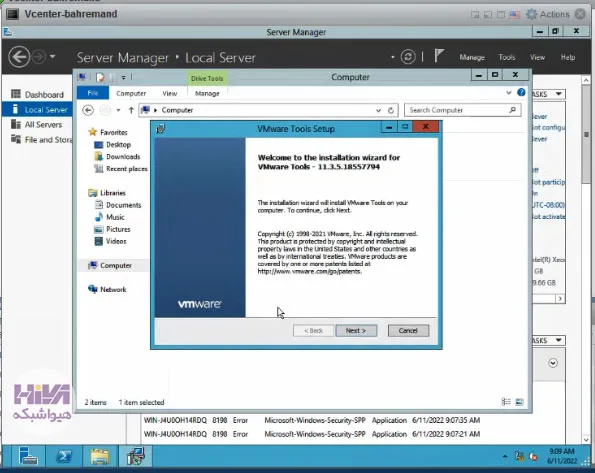Select Local Server in sidebar
Viewport: 595px width, 473px height.
pos(37,110)
